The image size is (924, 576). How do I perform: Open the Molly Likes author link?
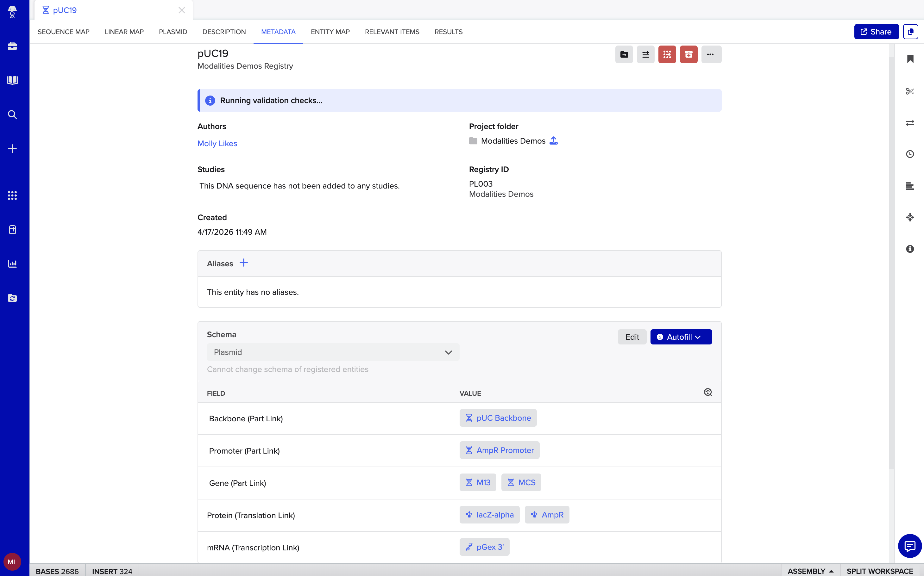pyautogui.click(x=217, y=143)
